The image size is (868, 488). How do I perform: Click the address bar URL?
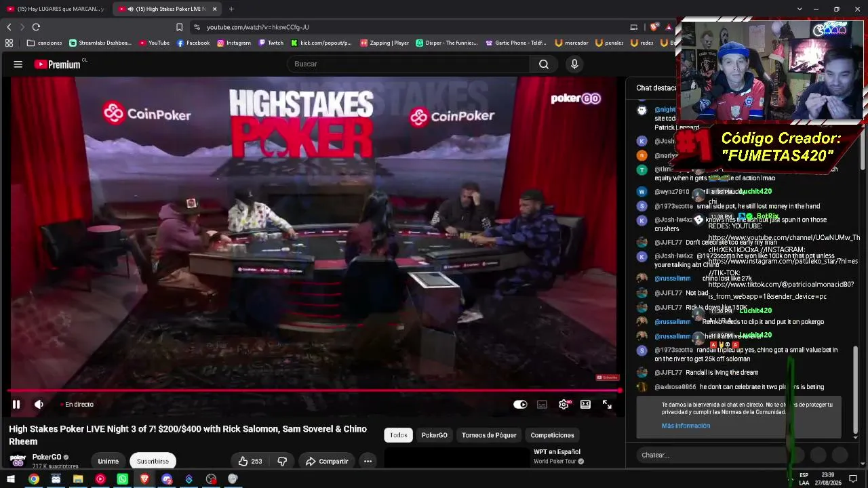click(258, 27)
